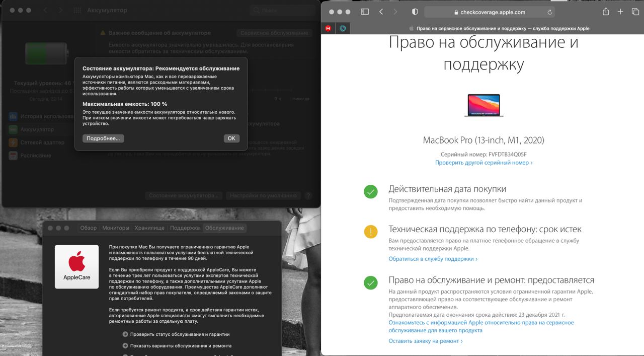Switch to 'Хранилище' tab
The image size is (644, 356).
click(149, 228)
